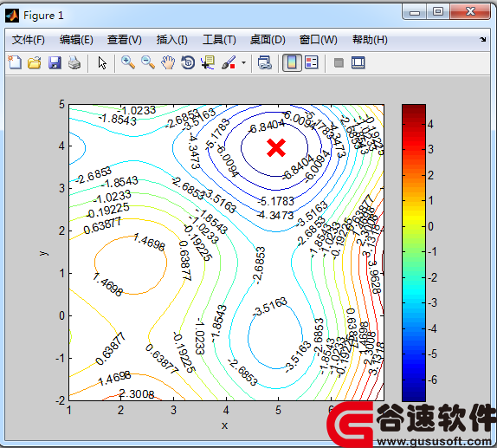497x448 pixels.
Task: Maximize the Figure 1 window
Action: (438, 12)
